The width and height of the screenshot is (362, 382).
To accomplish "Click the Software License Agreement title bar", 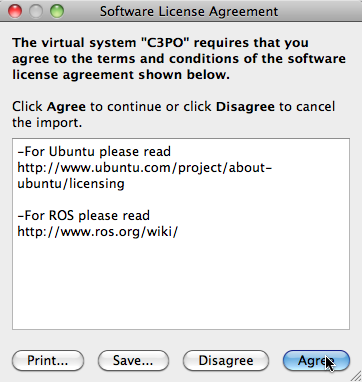I will point(189,11).
